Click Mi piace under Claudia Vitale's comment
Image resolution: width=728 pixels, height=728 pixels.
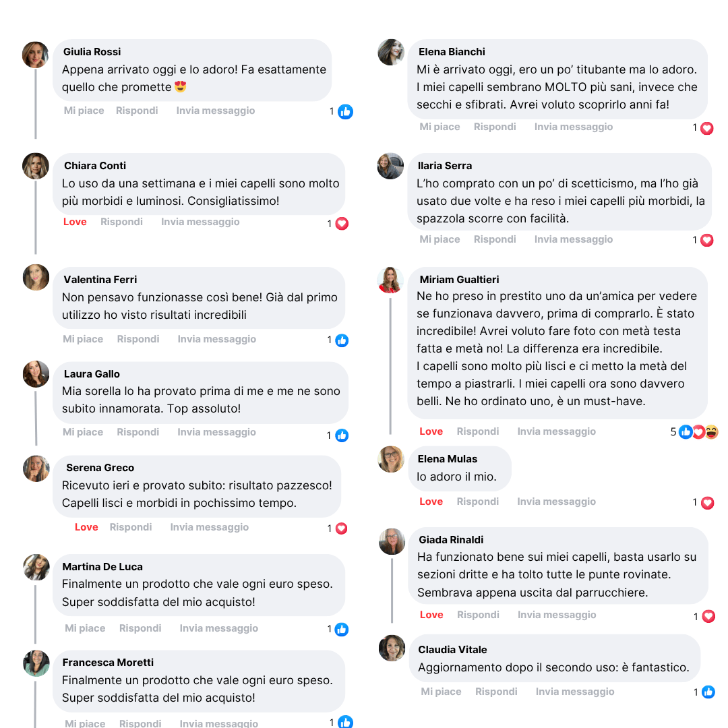pos(441,692)
